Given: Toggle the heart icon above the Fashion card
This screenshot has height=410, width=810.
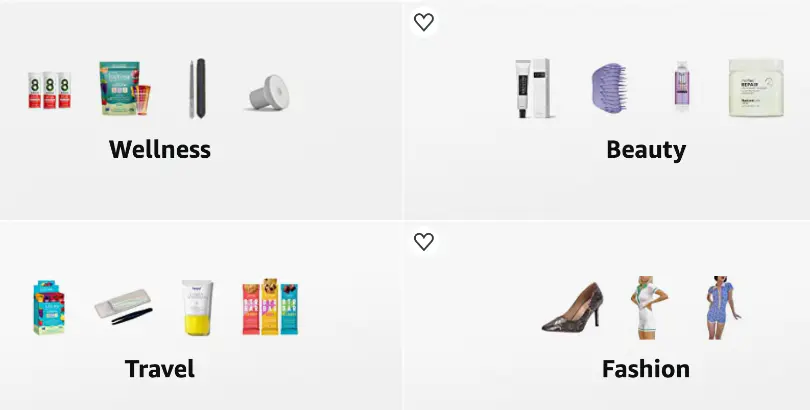Looking at the screenshot, I should pyautogui.click(x=424, y=241).
